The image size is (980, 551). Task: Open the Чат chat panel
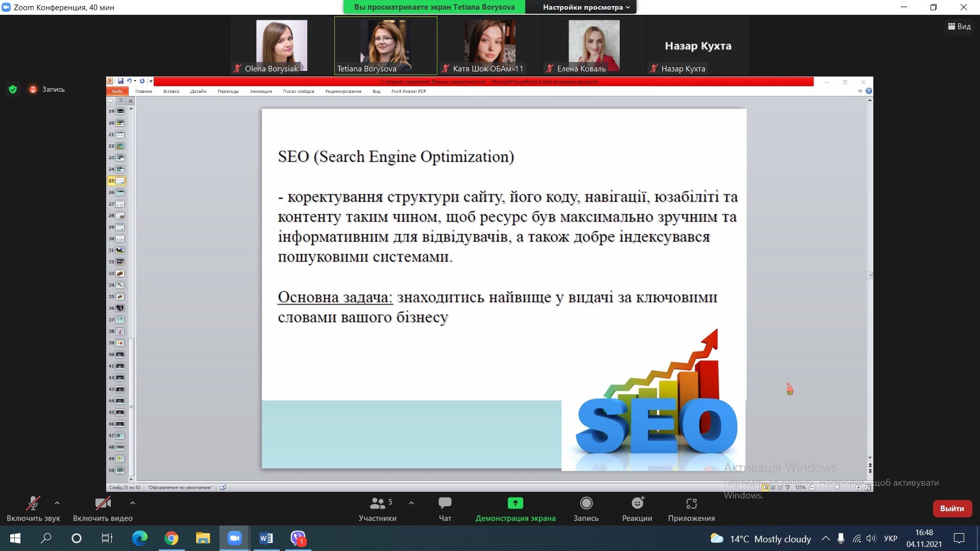tap(445, 509)
